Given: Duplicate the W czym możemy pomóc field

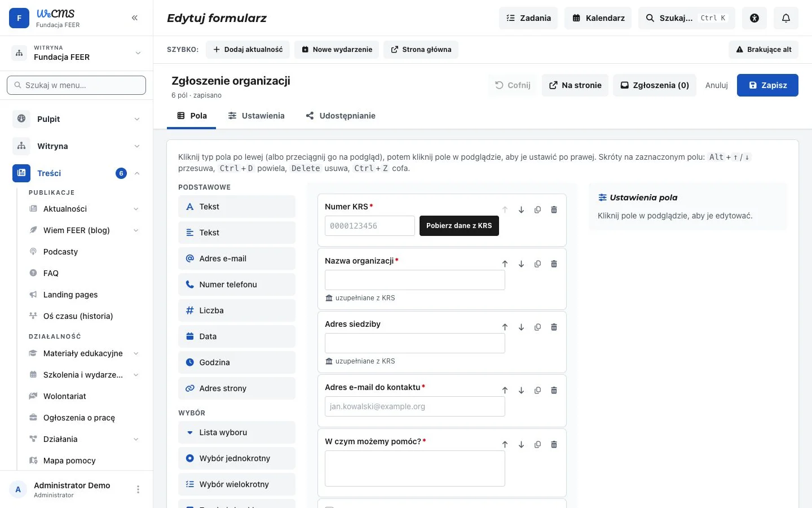Looking at the screenshot, I should [x=538, y=445].
